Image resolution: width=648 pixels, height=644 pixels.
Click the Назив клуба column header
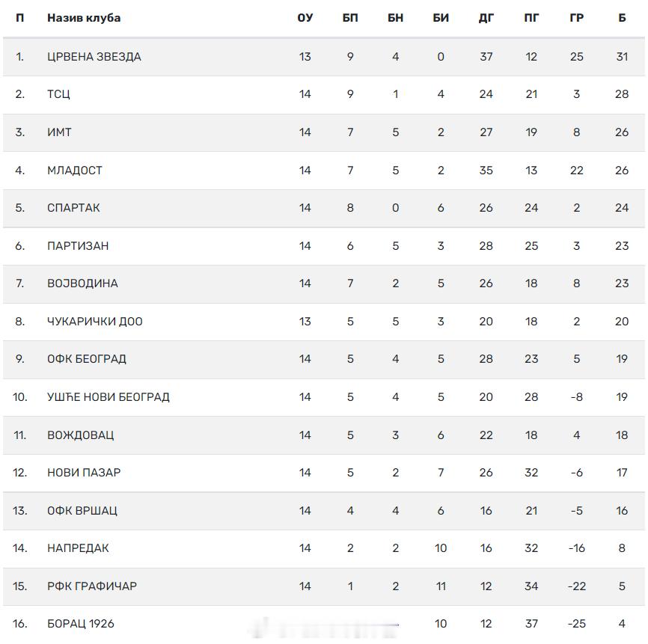(x=84, y=18)
